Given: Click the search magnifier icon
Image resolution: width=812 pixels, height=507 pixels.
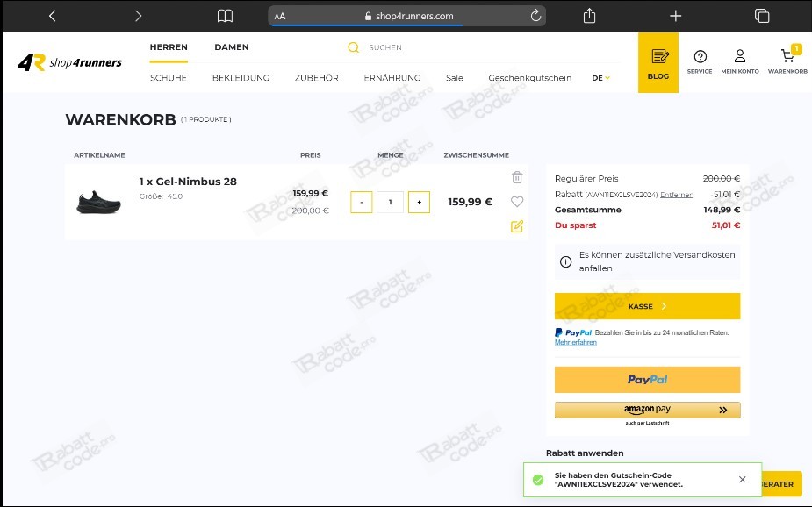Looking at the screenshot, I should tap(353, 47).
